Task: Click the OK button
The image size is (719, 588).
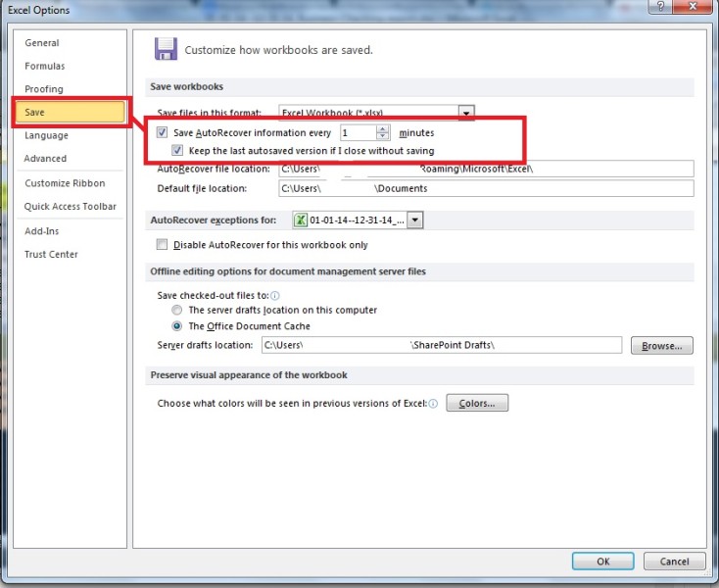Action: (603, 562)
